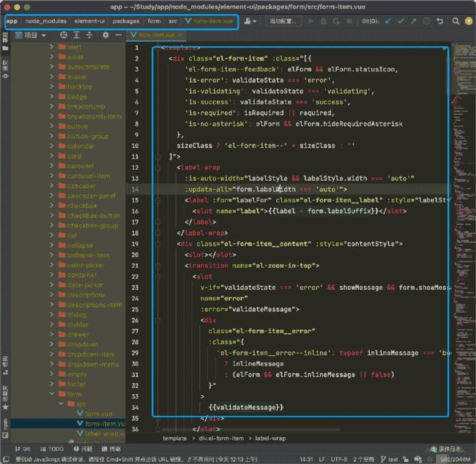Click UTF-8 encoding in status bar
This screenshot has height=464, width=476.
[x=338, y=460]
